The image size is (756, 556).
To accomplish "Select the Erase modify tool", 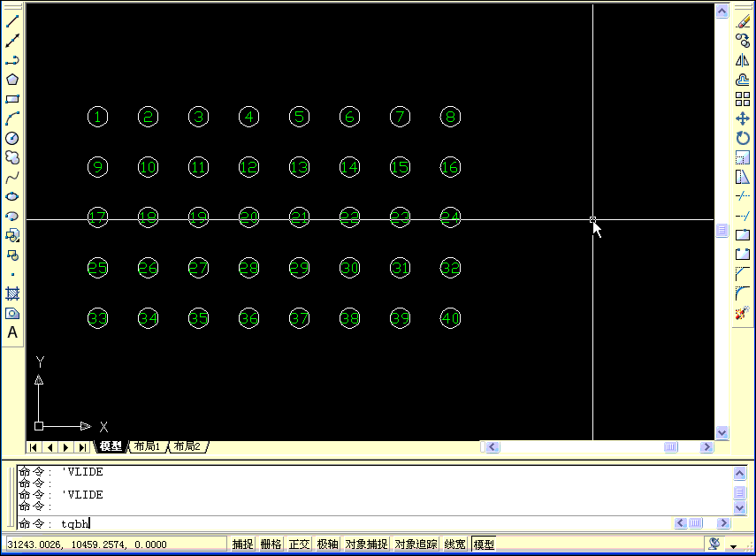I will (x=743, y=21).
